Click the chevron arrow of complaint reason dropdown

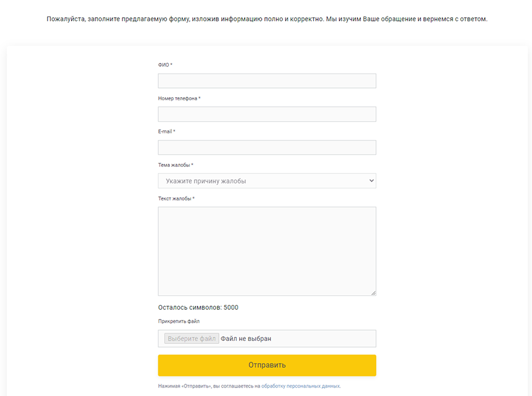371,181
